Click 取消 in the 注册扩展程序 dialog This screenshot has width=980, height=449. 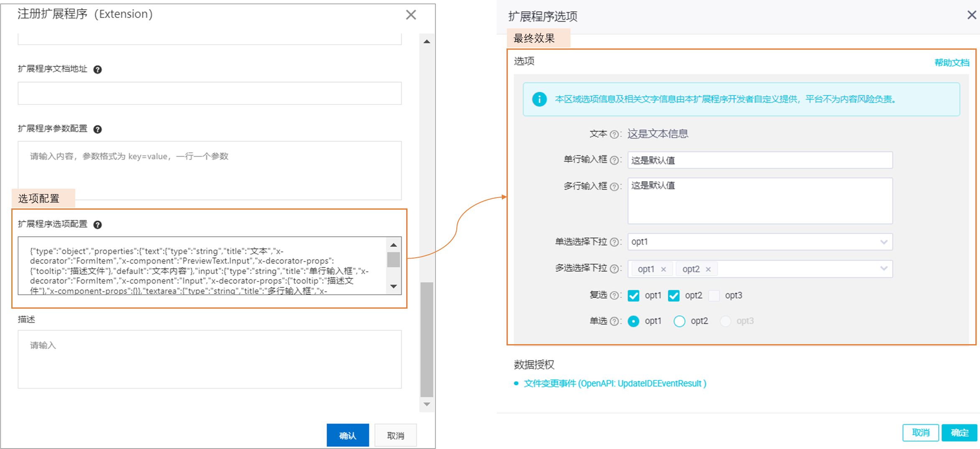coord(395,435)
